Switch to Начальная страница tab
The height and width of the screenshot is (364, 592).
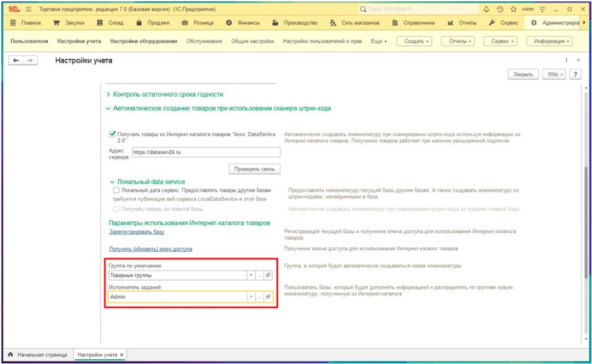[x=37, y=355]
